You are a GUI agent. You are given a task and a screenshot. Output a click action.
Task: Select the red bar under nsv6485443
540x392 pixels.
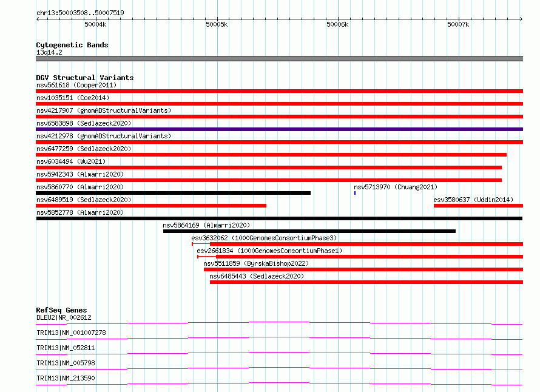(x=366, y=282)
